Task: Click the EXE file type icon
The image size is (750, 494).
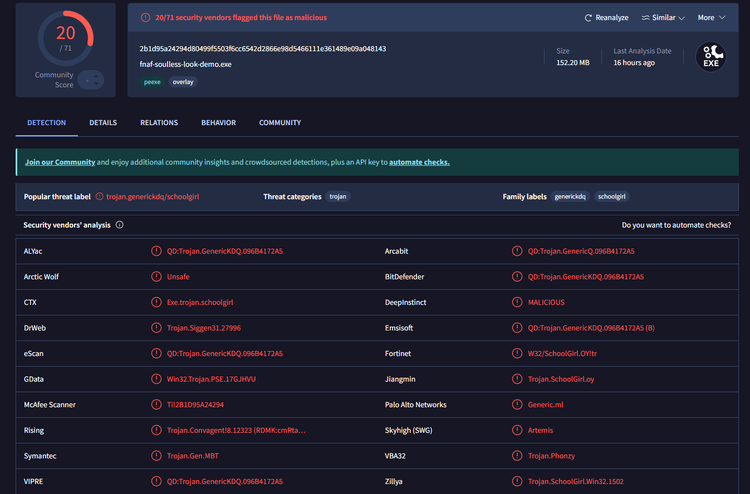Action: coord(711,57)
